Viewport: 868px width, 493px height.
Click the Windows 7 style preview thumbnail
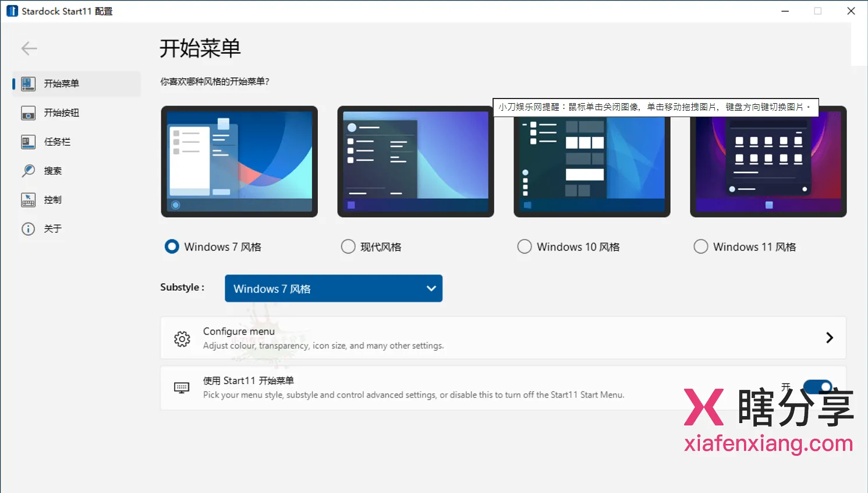[239, 161]
